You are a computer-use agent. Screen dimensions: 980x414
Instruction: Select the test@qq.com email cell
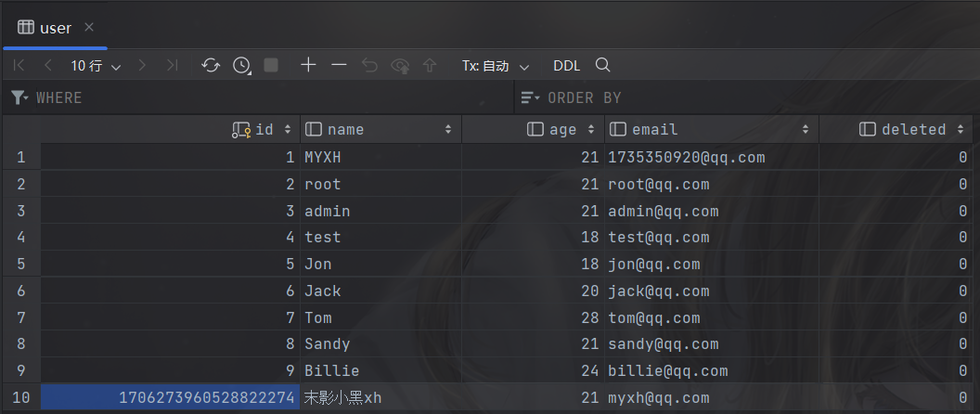point(711,237)
